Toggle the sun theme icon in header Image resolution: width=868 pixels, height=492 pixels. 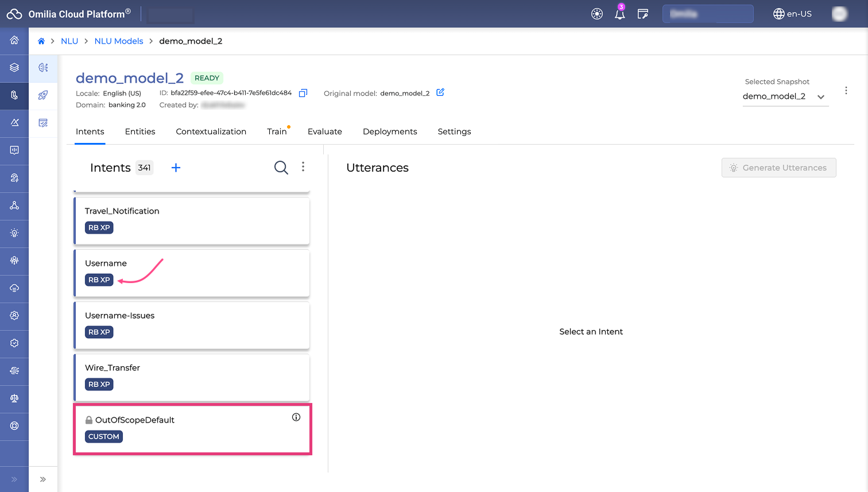(x=597, y=14)
